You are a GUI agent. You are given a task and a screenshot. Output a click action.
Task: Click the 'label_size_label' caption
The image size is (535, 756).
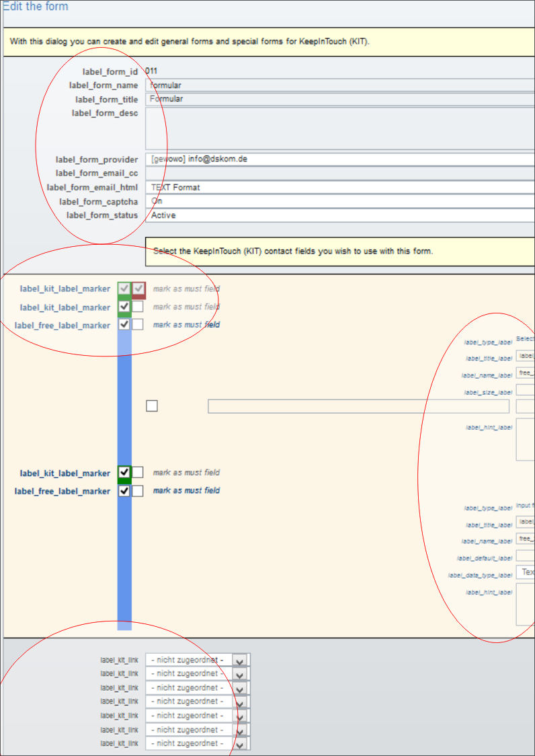point(488,393)
